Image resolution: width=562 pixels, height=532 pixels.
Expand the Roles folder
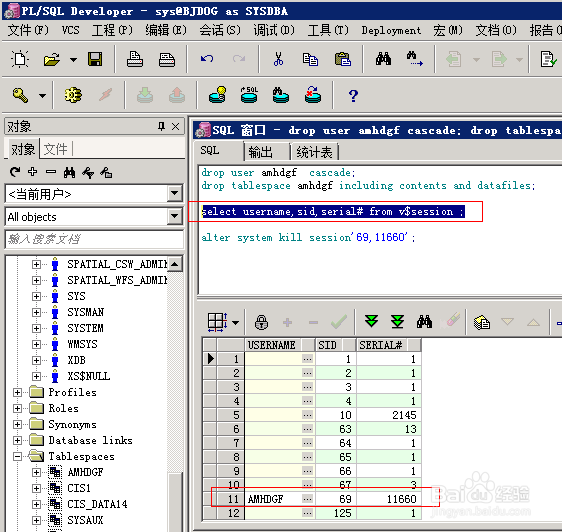pos(17,408)
